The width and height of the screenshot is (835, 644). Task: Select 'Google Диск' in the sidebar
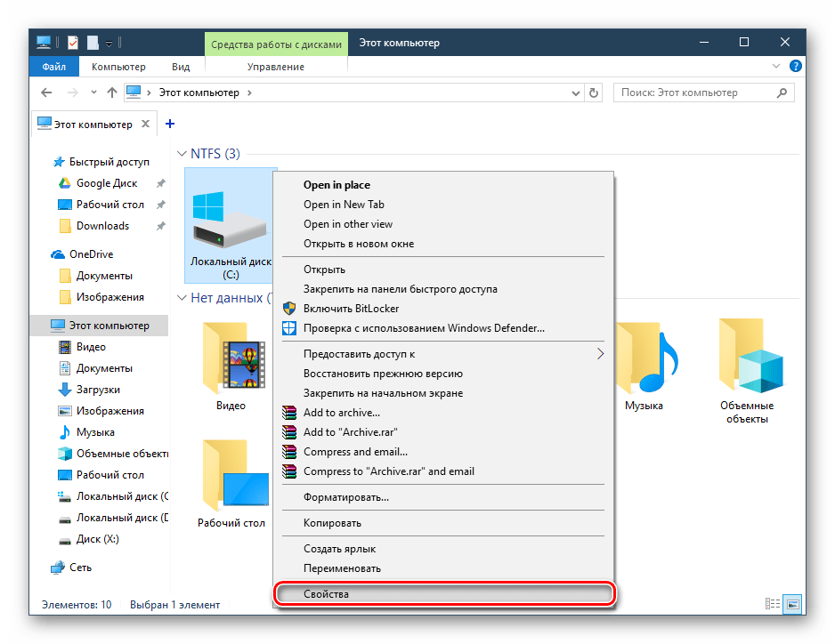(x=106, y=183)
